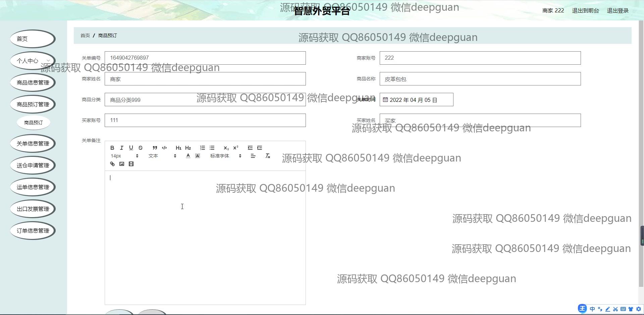Screen dimensions: 644x315
Task: Open the 文本 header style dropdown
Action: pyautogui.click(x=162, y=156)
